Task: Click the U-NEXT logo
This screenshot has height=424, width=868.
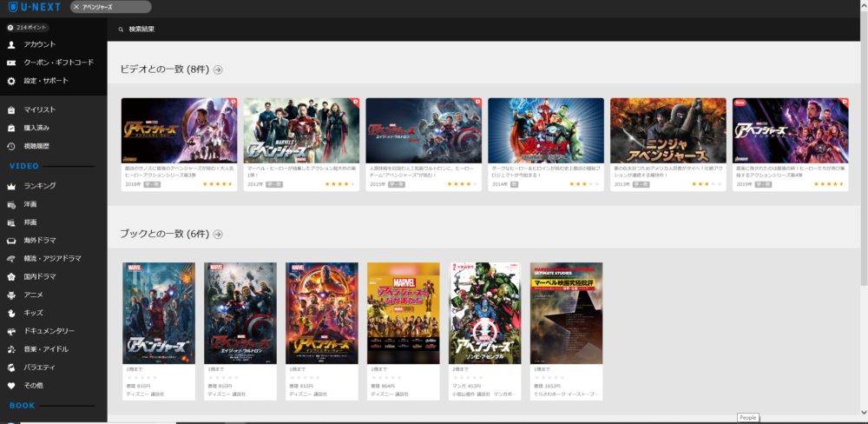Action: (35, 7)
